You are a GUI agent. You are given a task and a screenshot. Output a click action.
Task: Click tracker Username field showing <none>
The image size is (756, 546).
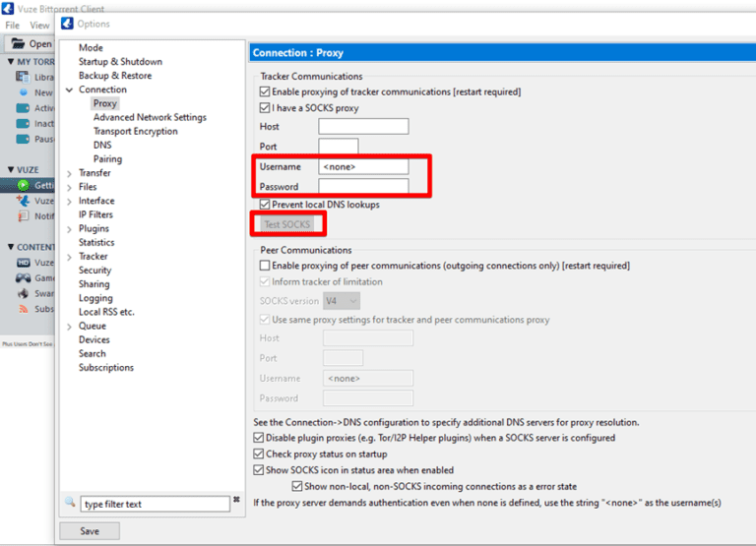click(x=363, y=166)
